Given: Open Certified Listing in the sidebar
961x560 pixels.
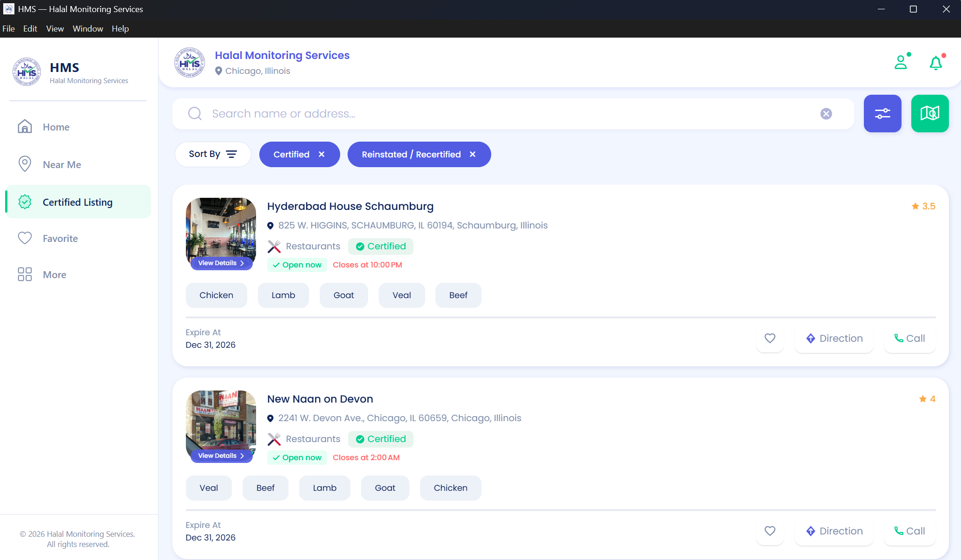Looking at the screenshot, I should click(78, 202).
